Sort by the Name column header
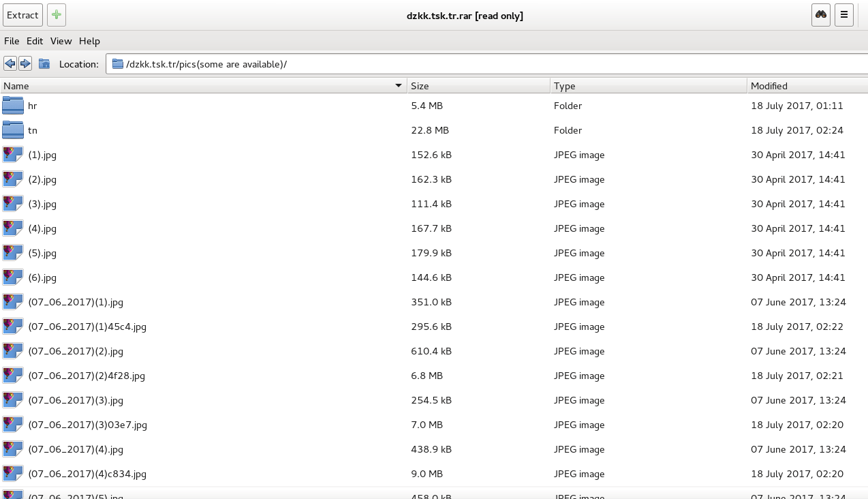Image resolution: width=868 pixels, height=499 pixels. click(x=198, y=86)
